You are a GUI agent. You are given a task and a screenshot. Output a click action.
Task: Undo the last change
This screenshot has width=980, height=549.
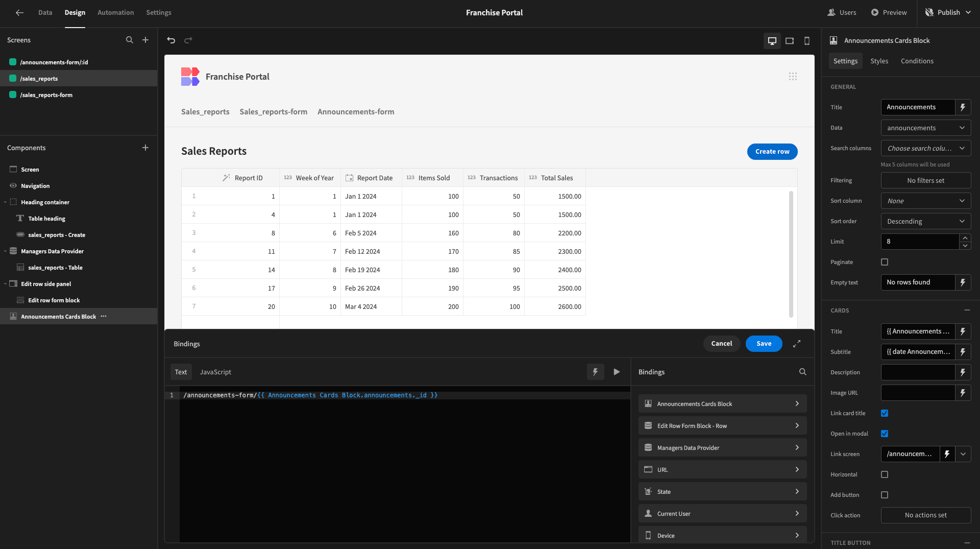click(x=171, y=40)
